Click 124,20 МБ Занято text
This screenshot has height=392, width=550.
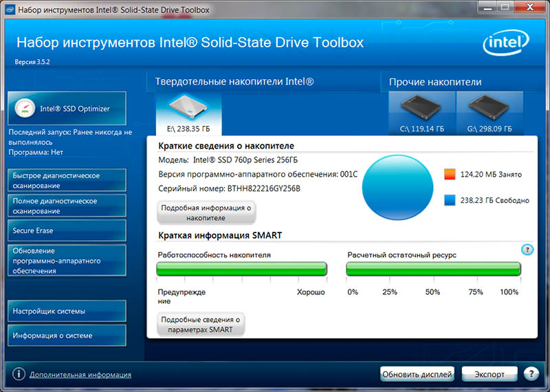click(491, 175)
